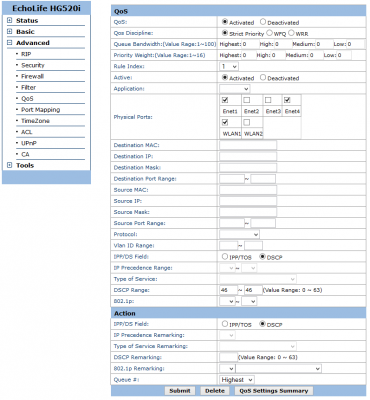Expand the Status menu plus icon
Screen dimensions: 370x400
click(x=10, y=20)
